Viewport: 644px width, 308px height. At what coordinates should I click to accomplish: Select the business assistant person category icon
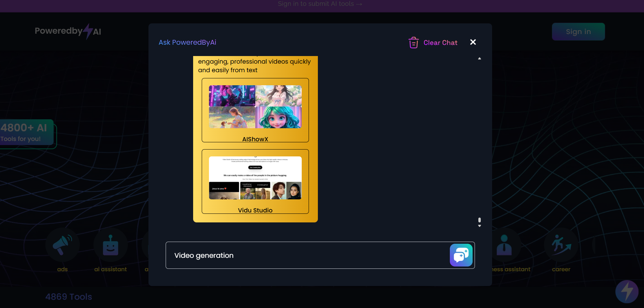pyautogui.click(x=504, y=245)
